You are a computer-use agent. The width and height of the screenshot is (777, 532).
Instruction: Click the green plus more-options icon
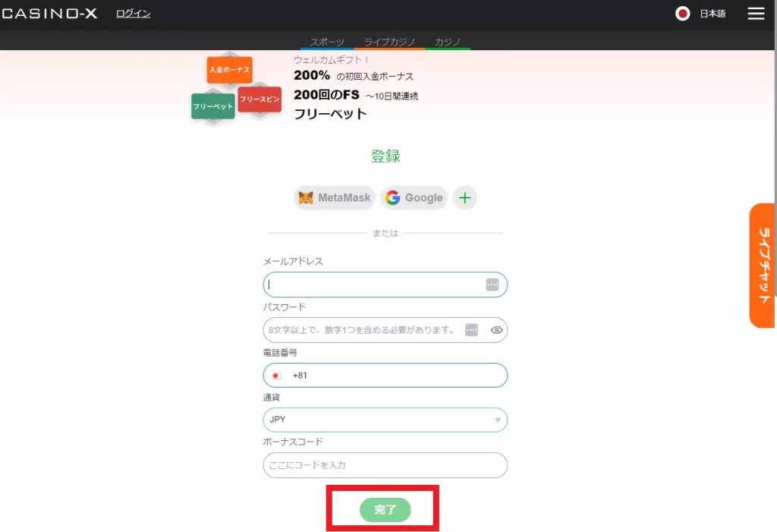pyautogui.click(x=465, y=198)
